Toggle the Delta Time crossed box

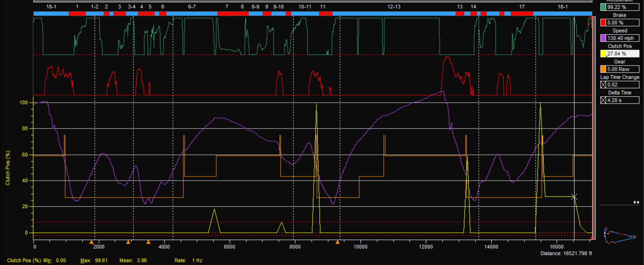pyautogui.click(x=603, y=100)
